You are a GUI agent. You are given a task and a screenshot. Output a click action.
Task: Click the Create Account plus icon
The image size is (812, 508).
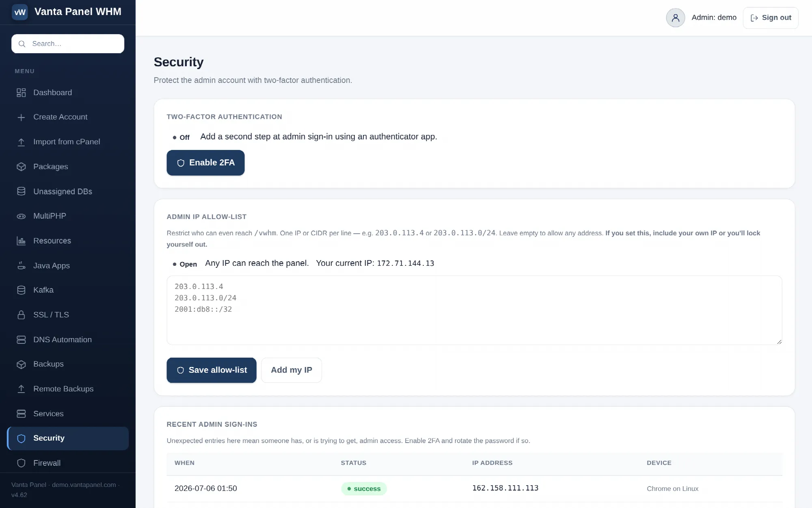21,117
